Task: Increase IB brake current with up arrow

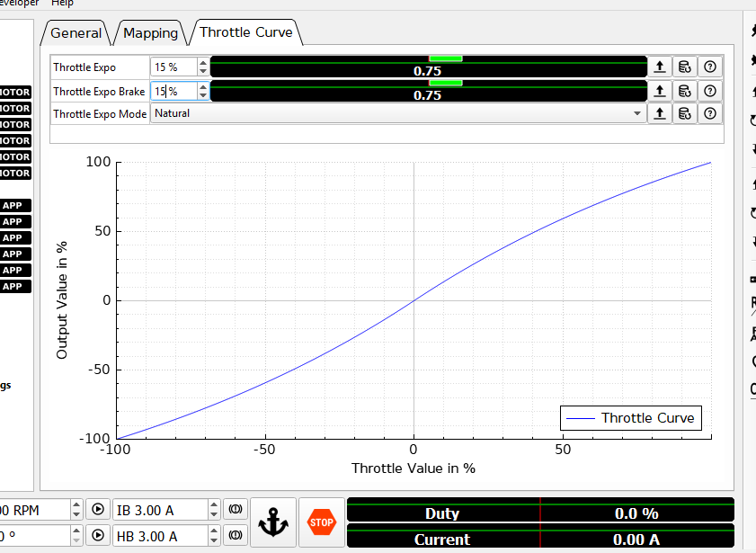Action: pyautogui.click(x=213, y=505)
